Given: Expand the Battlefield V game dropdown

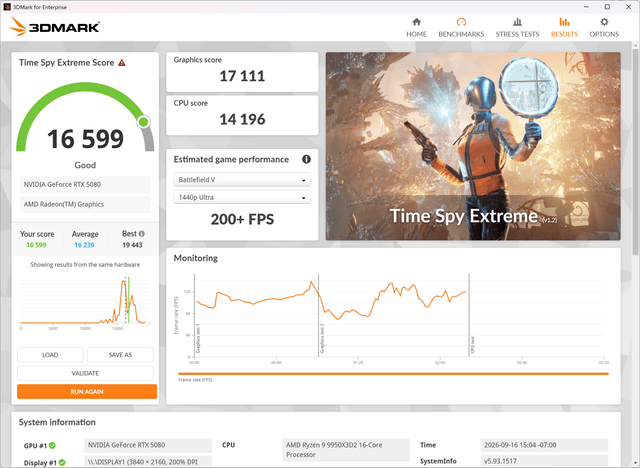Looking at the screenshot, I should pos(242,180).
